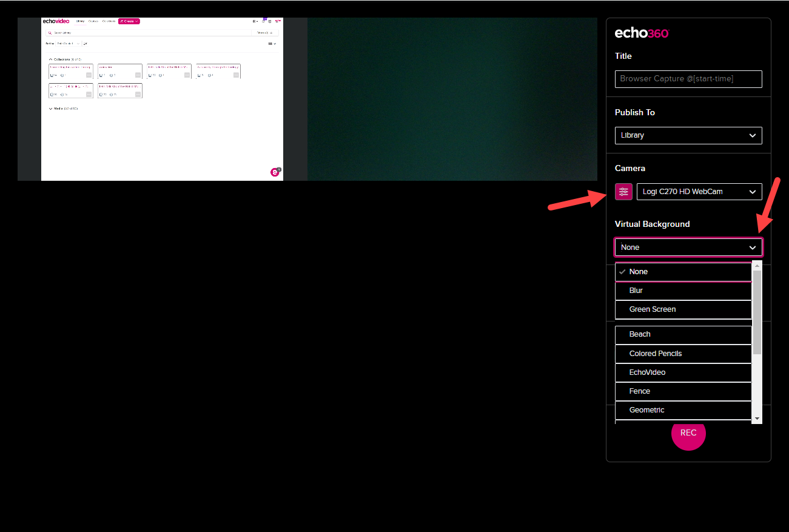Open the Publish To Library dropdown

click(688, 135)
